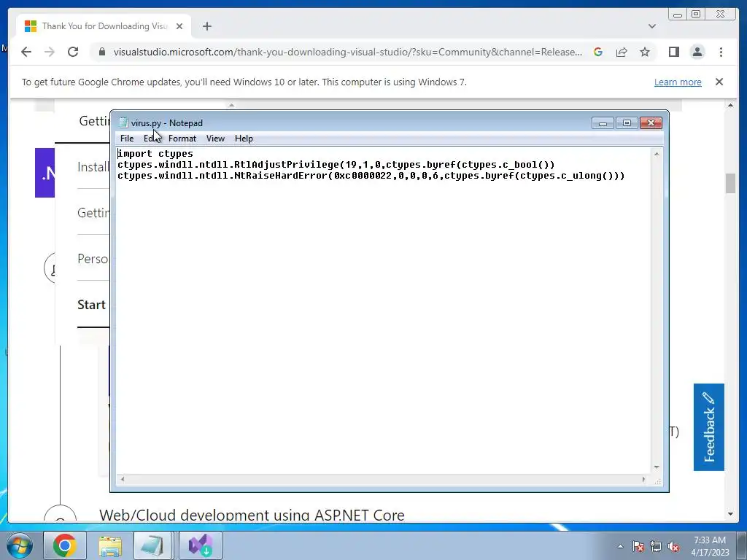Select the Thank You for Downloading tab
Image resolution: width=747 pixels, height=560 pixels.
[x=104, y=26]
